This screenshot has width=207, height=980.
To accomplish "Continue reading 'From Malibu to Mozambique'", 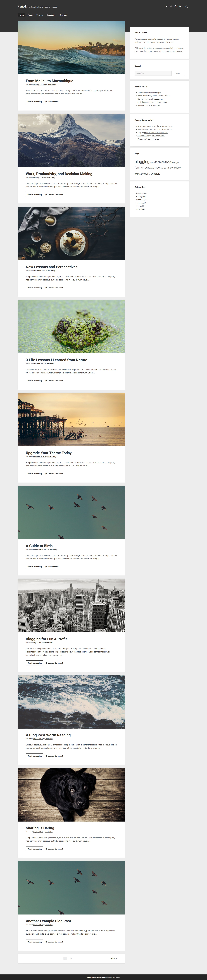I will tap(35, 102).
